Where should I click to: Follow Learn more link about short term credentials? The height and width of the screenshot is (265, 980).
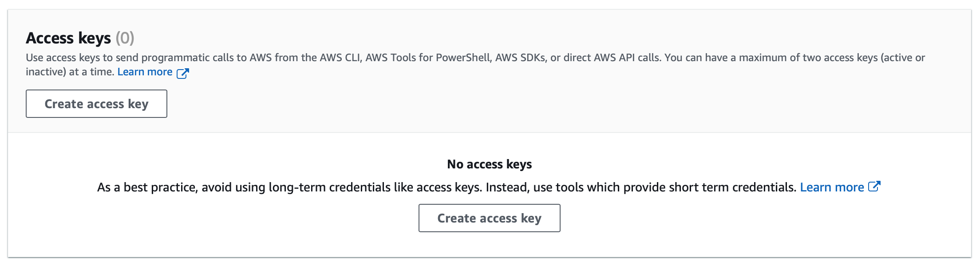click(832, 187)
